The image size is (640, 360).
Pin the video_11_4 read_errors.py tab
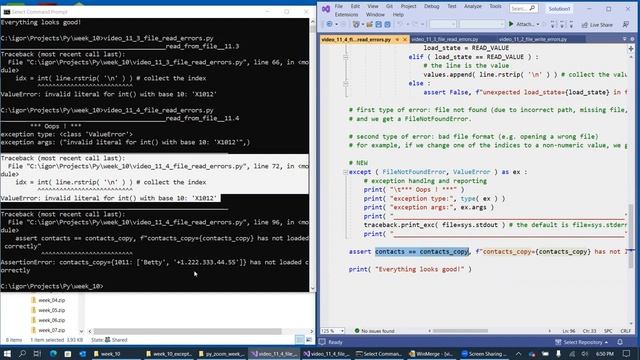[x=397, y=40]
